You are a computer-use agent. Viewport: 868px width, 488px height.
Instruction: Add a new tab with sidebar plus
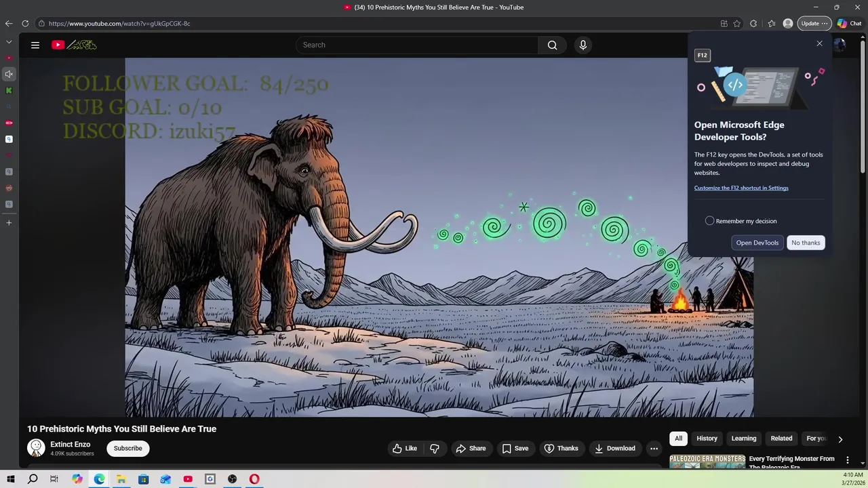point(9,222)
